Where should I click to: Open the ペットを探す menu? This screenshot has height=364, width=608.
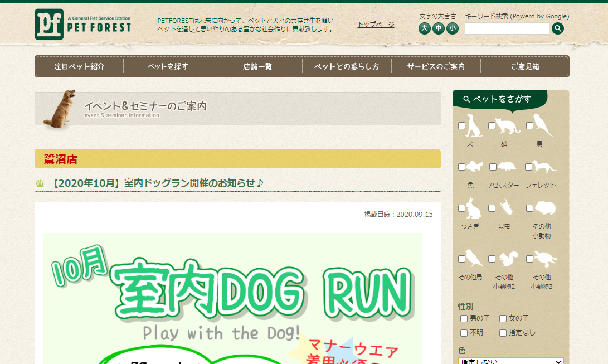[x=168, y=66]
